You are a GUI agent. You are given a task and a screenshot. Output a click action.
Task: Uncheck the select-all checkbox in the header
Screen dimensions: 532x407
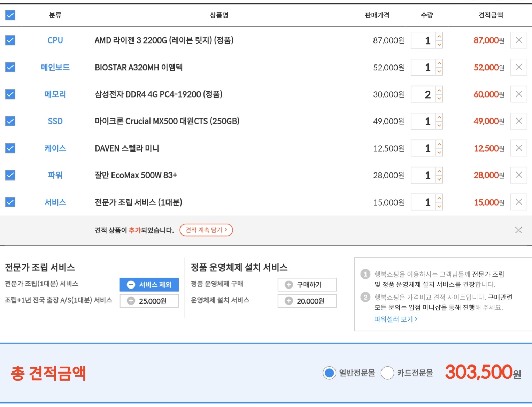pyautogui.click(x=10, y=15)
